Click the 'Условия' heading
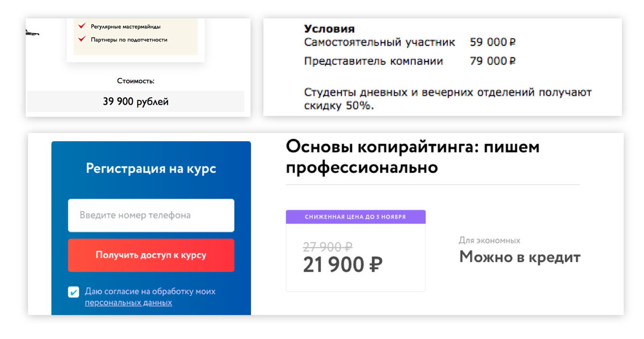Screen dimensions: 644x339 [329, 29]
